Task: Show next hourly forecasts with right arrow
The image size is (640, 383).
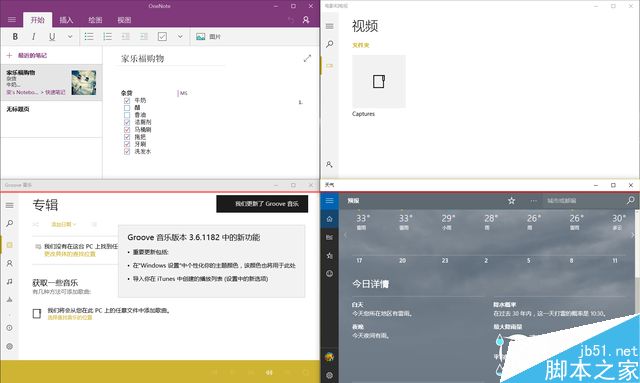Action: pos(633,235)
